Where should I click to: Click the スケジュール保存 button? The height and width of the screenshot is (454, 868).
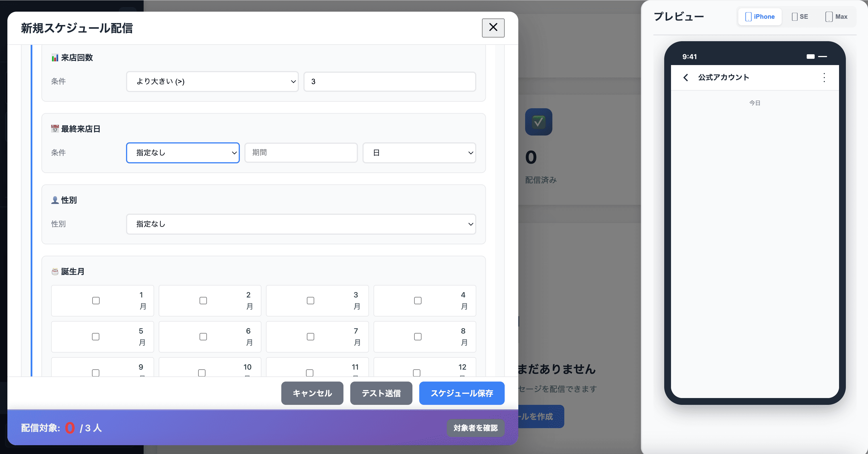[462, 393]
